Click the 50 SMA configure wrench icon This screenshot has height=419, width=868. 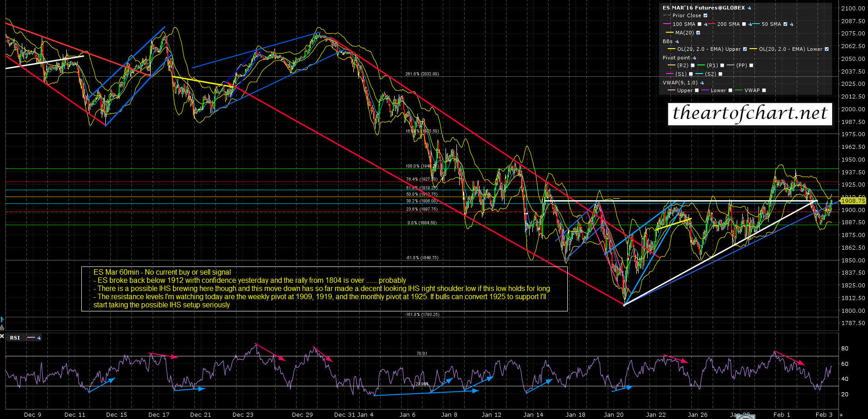point(792,24)
